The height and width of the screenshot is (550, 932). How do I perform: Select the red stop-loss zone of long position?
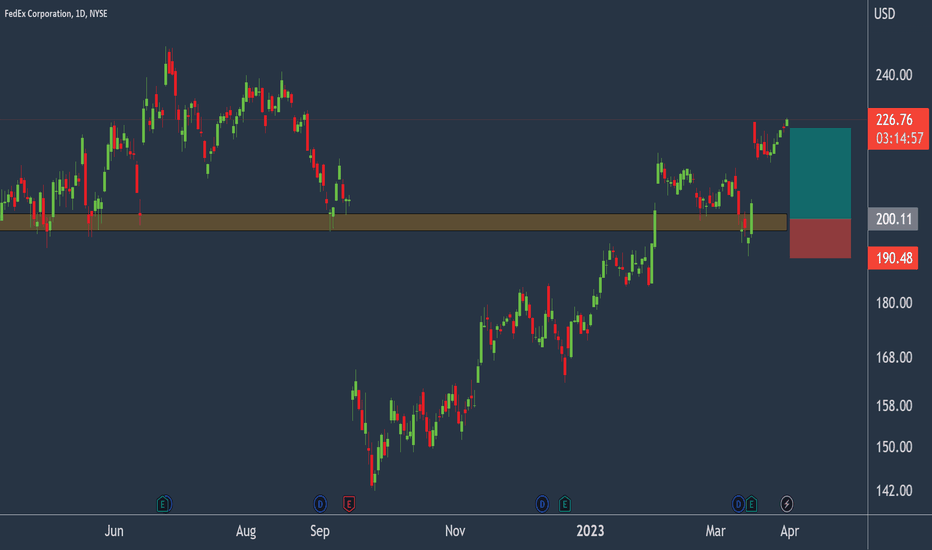[x=820, y=238]
